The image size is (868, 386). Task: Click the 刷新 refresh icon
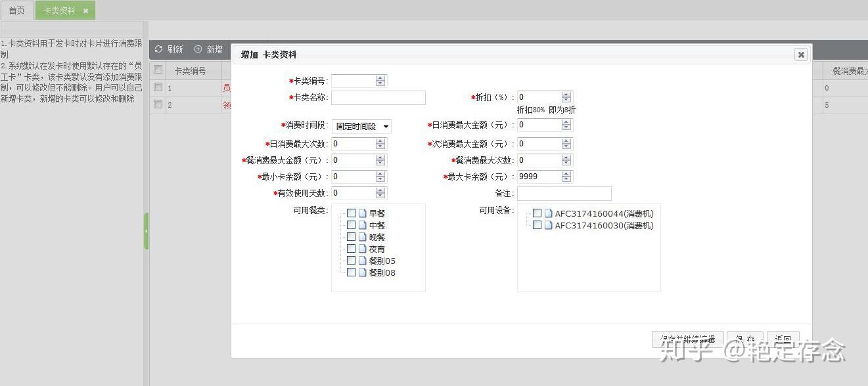point(158,49)
